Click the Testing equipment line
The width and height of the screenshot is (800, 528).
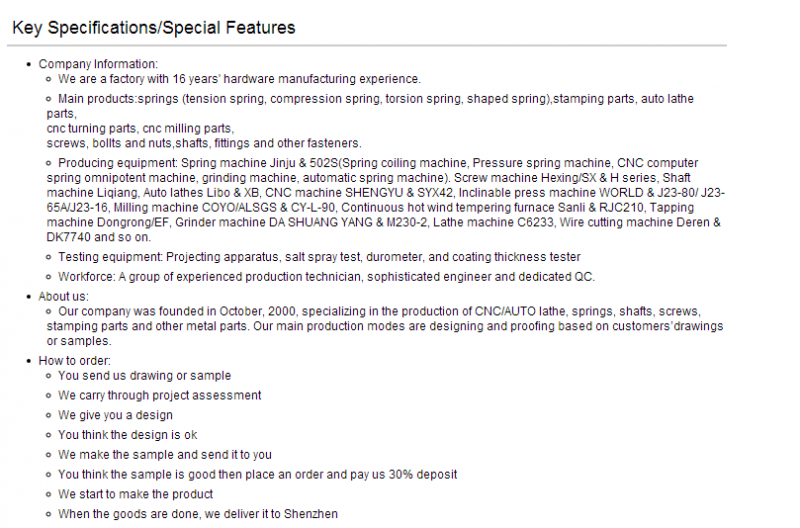(x=319, y=257)
